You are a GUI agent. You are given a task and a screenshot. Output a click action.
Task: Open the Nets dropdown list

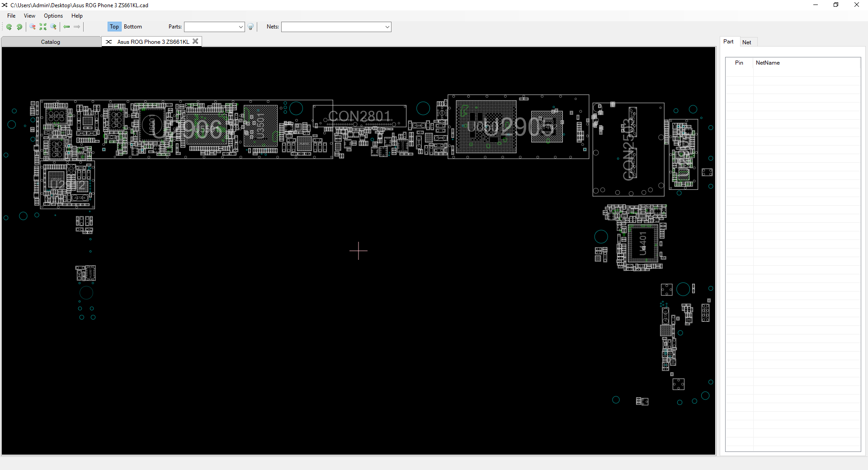387,27
